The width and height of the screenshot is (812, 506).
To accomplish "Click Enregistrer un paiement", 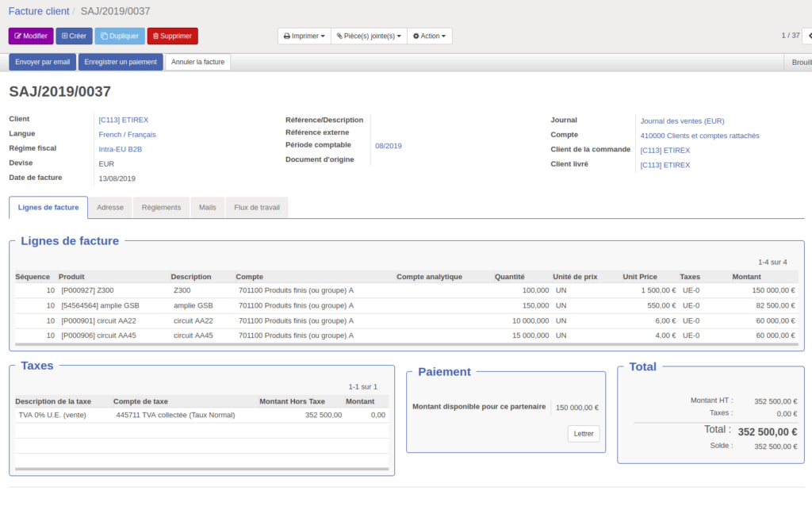I will point(121,62).
